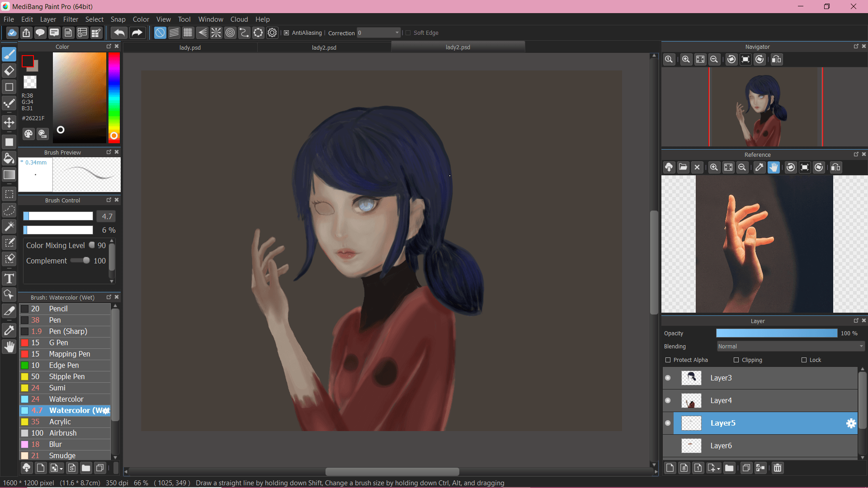The height and width of the screenshot is (488, 868).
Task: Open the new layer type dropdown
Action: coord(718,469)
